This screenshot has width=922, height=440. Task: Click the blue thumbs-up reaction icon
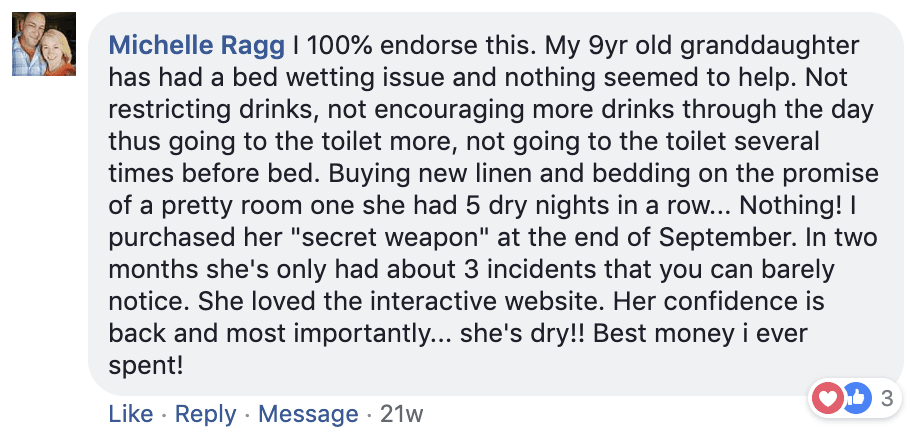point(856,399)
